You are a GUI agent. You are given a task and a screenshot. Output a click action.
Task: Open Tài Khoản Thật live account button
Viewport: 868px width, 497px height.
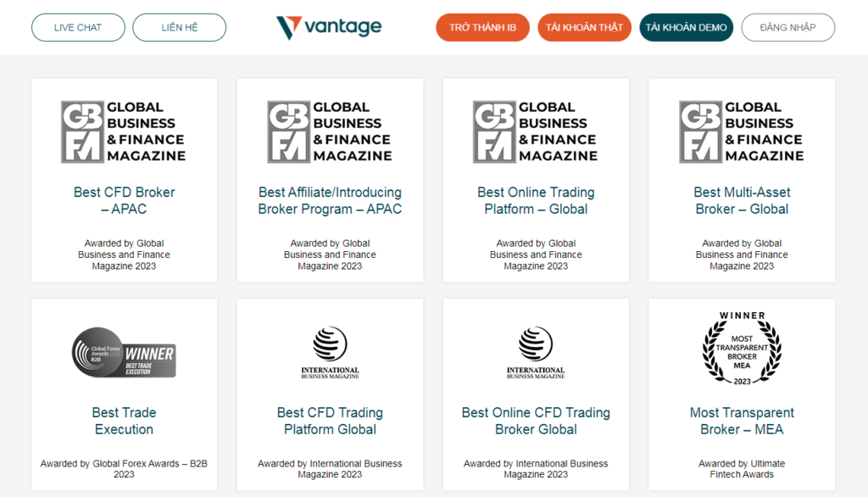click(584, 27)
